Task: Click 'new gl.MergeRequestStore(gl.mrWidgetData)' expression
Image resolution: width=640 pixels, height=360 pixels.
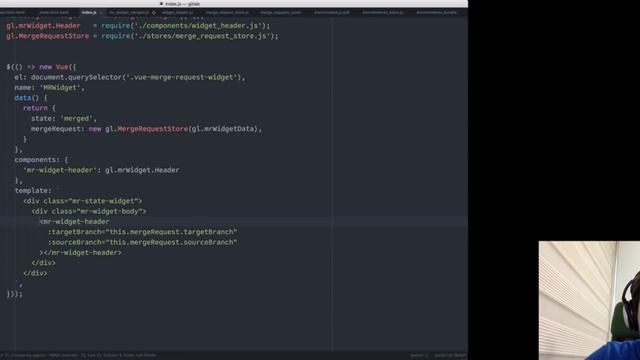Action: point(173,129)
